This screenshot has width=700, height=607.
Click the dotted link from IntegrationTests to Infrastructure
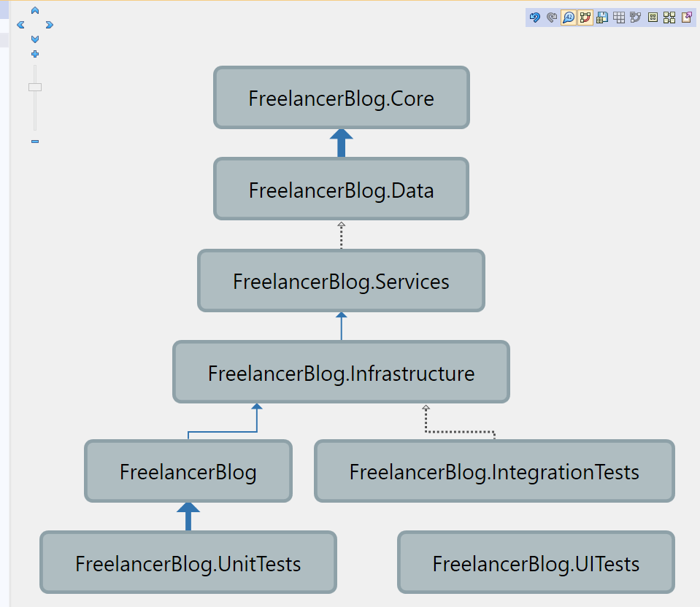point(460,432)
